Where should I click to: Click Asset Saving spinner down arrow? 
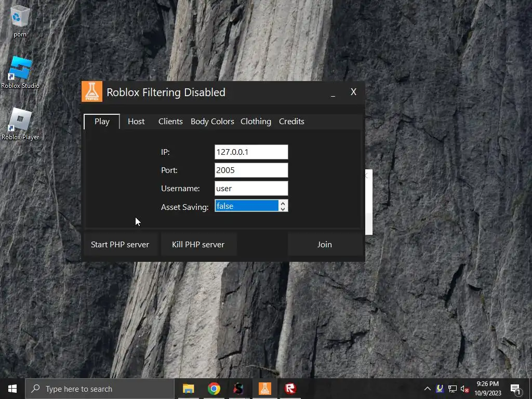(x=283, y=209)
